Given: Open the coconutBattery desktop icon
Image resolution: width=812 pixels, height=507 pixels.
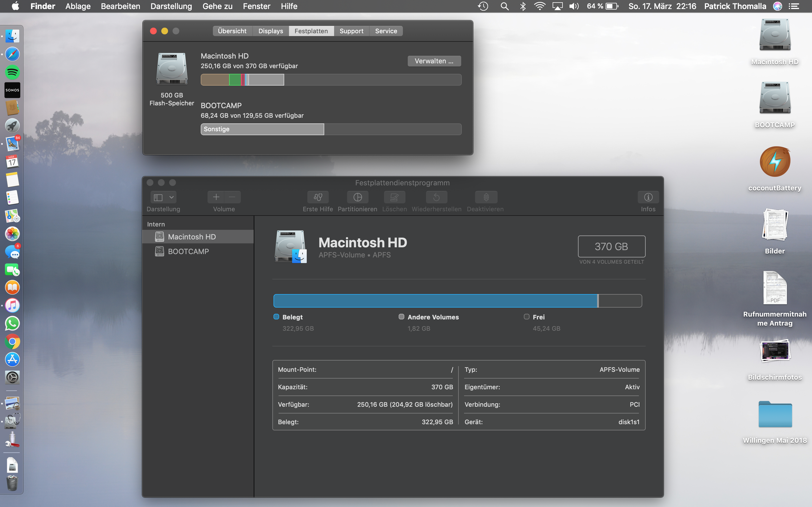Looking at the screenshot, I should pyautogui.click(x=775, y=162).
